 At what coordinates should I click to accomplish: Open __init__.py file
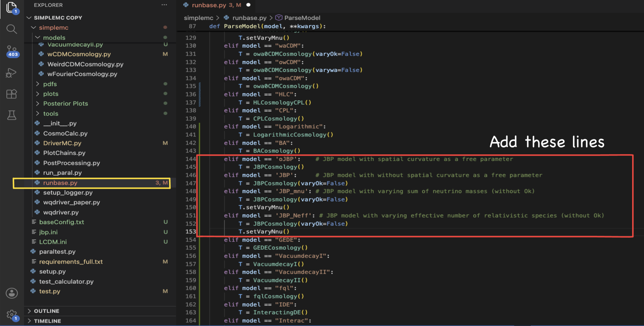coord(60,123)
